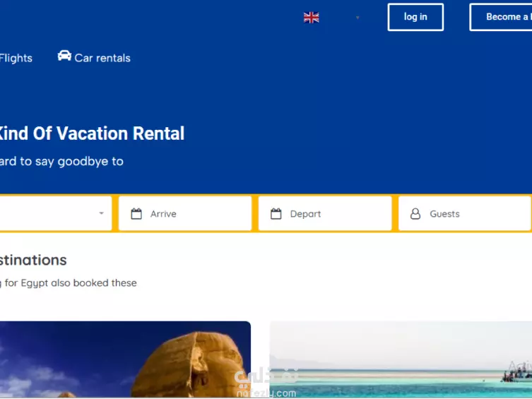Click the car icon beside Car rentals
The width and height of the screenshot is (532, 399).
pos(64,56)
